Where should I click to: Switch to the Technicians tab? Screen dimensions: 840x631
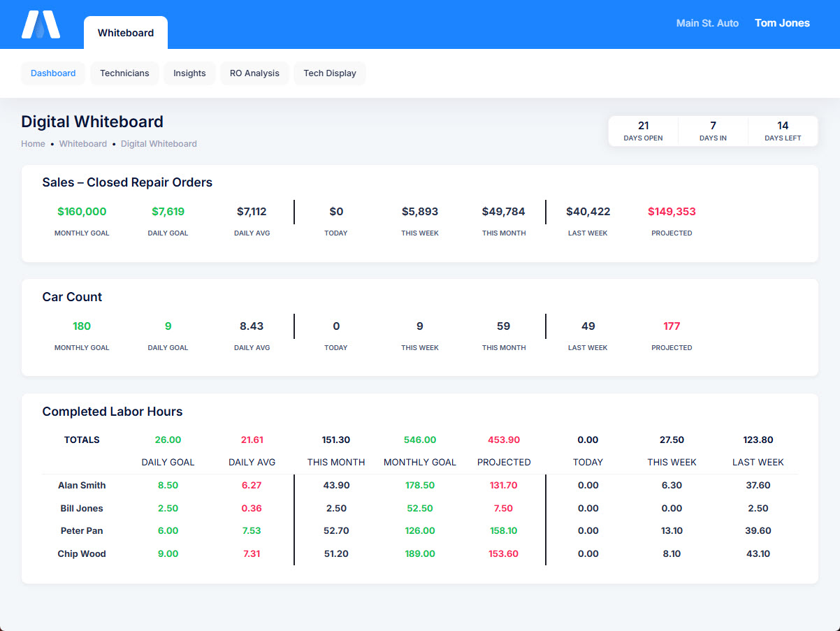point(124,73)
